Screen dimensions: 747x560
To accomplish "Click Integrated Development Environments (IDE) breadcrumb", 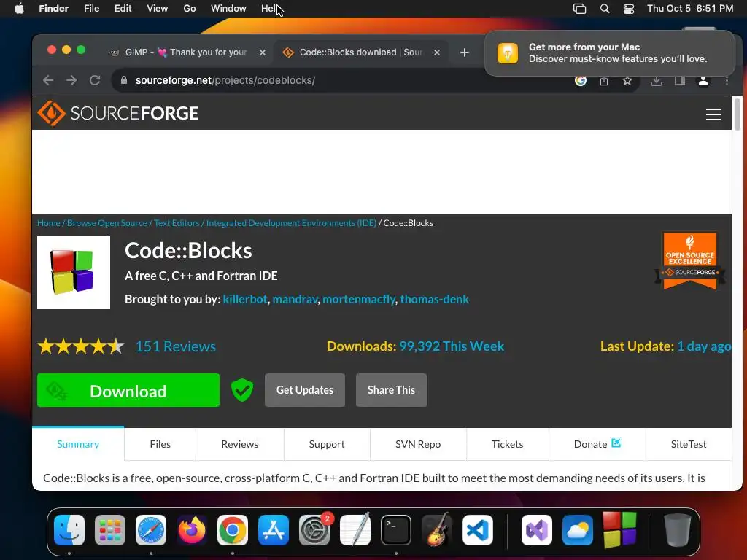I will pyautogui.click(x=291, y=223).
